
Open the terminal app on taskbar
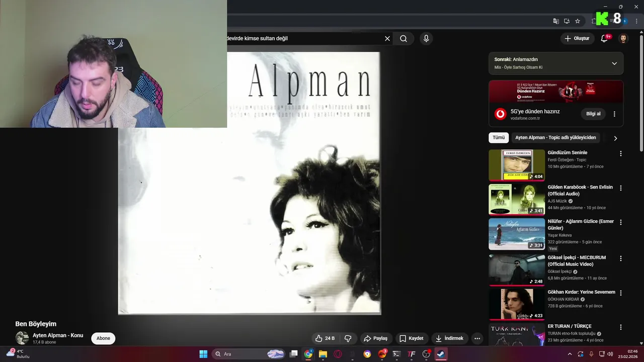point(396,354)
